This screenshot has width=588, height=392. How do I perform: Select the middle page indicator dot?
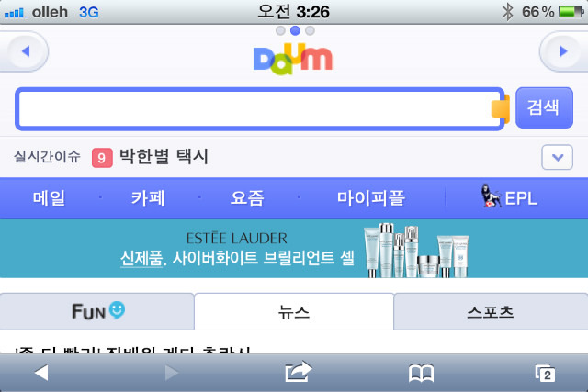pyautogui.click(x=295, y=30)
